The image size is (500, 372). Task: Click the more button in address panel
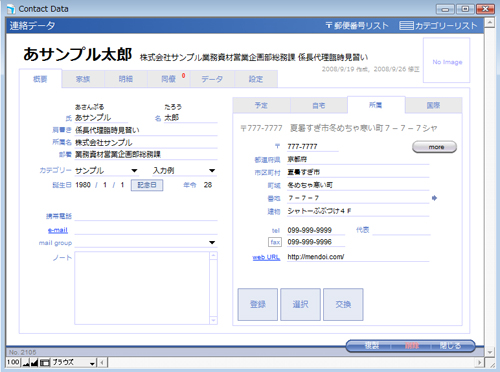pos(434,147)
